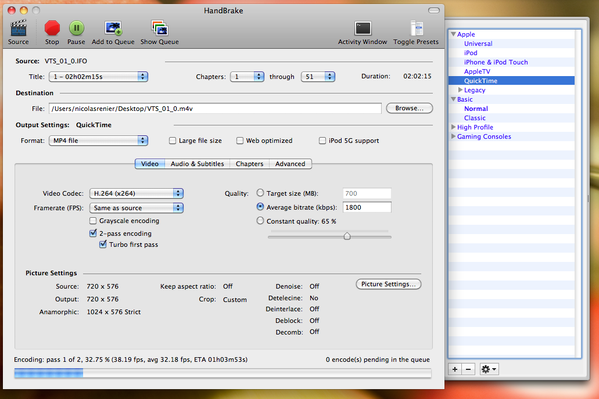Screen dimensions: 599x399
Task: Click the Anamorphic value 1024 x 576 Strict
Action: pos(113,312)
